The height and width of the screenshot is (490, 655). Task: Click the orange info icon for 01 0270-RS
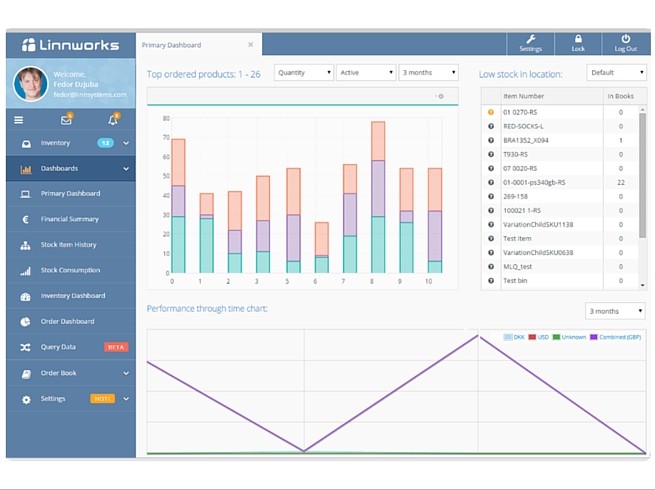click(x=491, y=112)
